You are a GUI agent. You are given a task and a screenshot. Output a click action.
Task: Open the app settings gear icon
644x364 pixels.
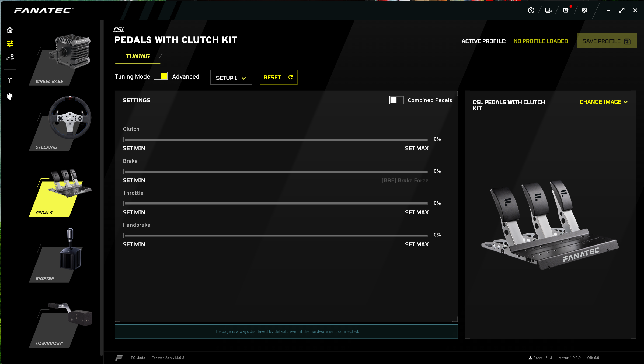point(584,10)
